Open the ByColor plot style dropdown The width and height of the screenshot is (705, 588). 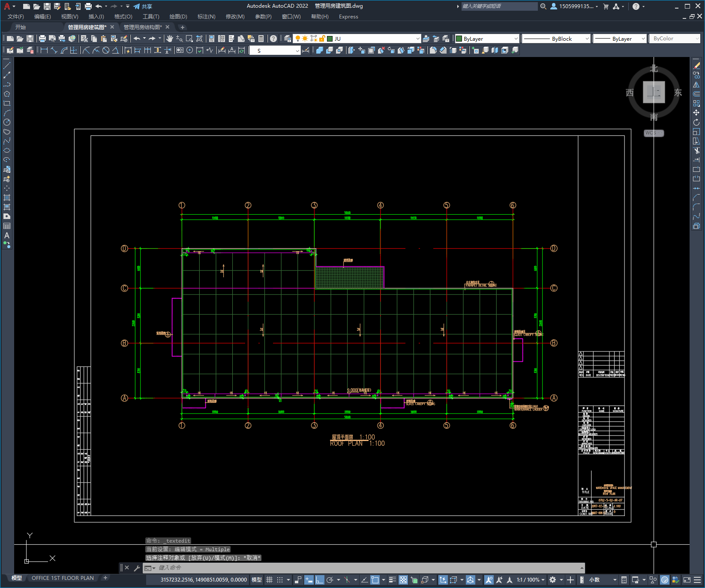point(675,39)
